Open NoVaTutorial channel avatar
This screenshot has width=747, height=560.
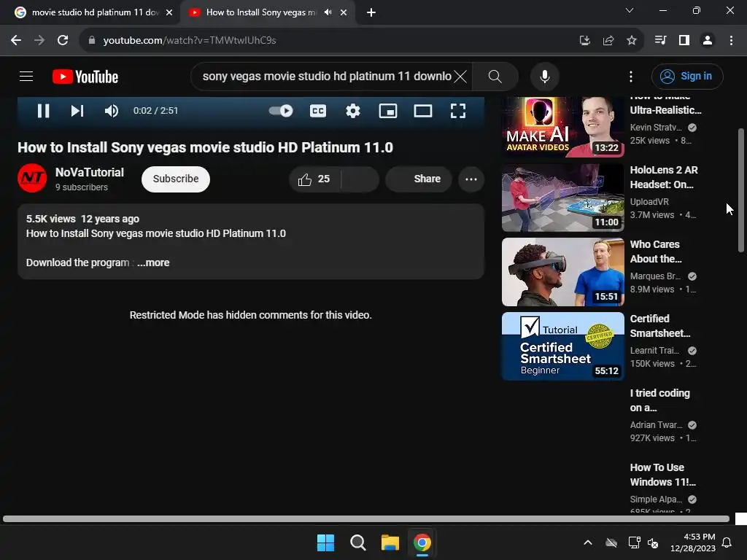pyautogui.click(x=32, y=178)
